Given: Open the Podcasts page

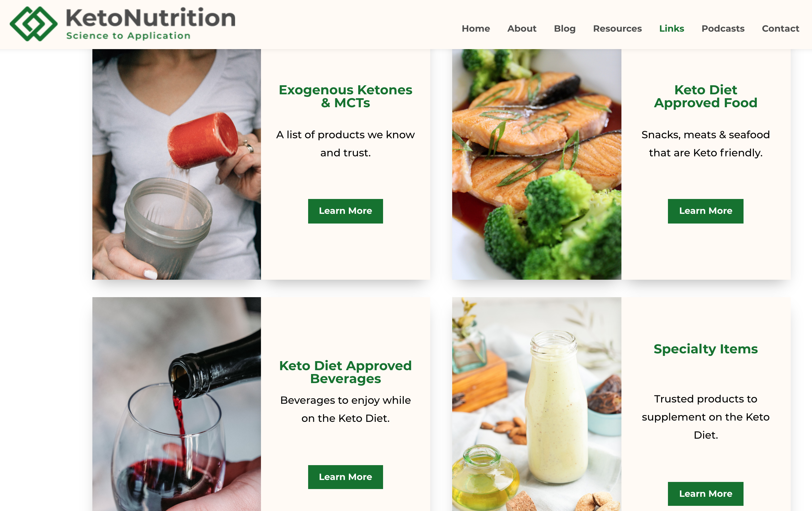Looking at the screenshot, I should point(723,29).
